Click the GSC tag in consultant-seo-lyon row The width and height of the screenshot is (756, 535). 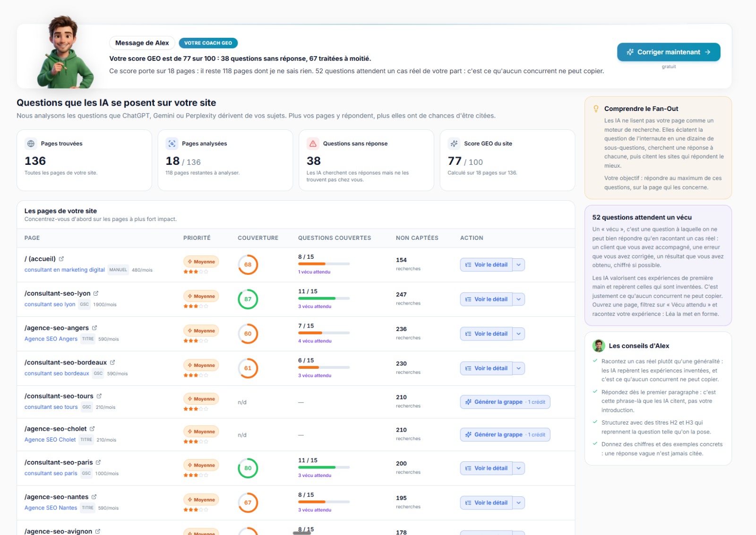tap(85, 304)
